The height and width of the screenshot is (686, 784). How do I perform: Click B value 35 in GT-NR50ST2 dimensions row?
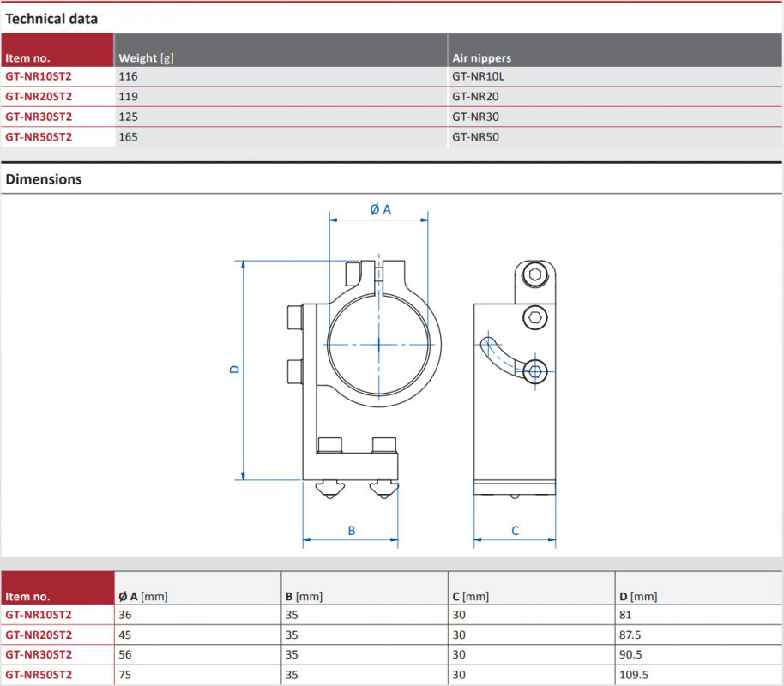292,675
